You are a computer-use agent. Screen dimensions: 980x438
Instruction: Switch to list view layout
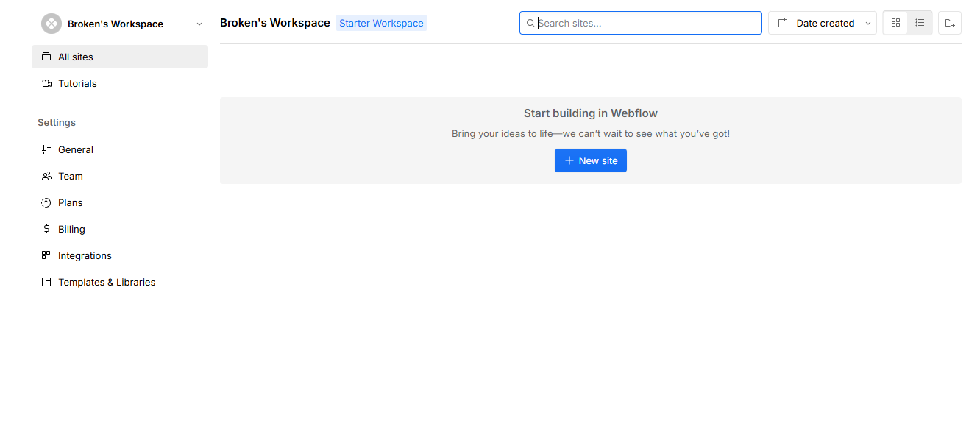click(x=920, y=23)
